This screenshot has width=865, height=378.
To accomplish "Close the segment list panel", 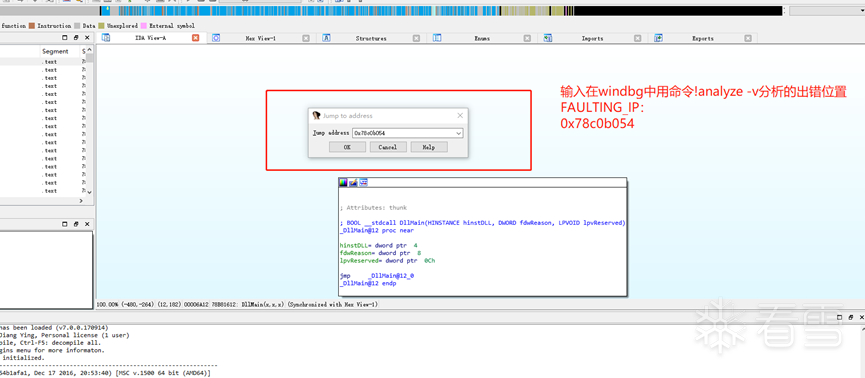I will coord(87,38).
